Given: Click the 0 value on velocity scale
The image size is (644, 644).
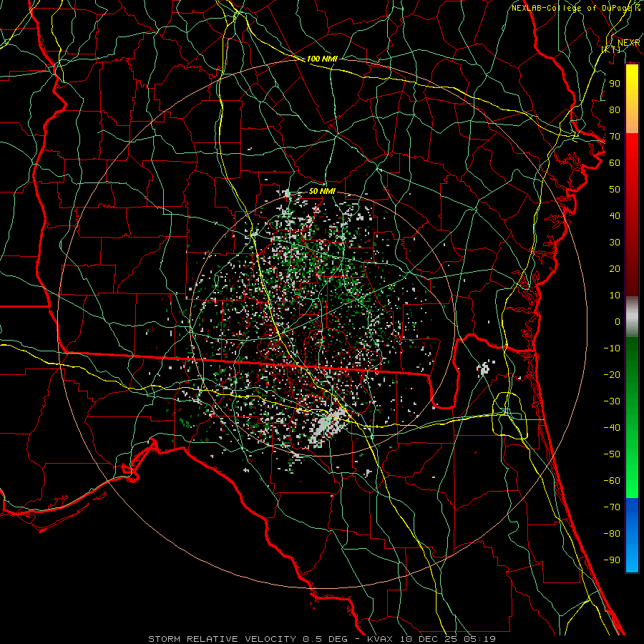Looking at the screenshot, I should [618, 321].
